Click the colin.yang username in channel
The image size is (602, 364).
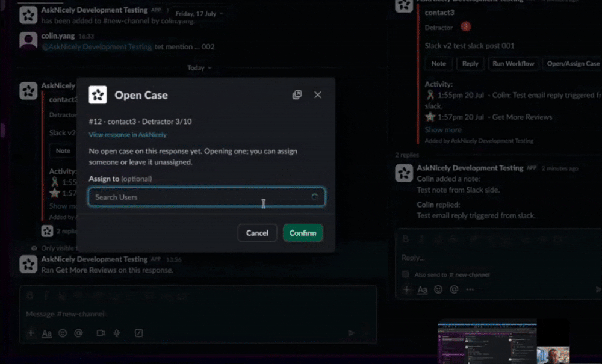coord(58,35)
